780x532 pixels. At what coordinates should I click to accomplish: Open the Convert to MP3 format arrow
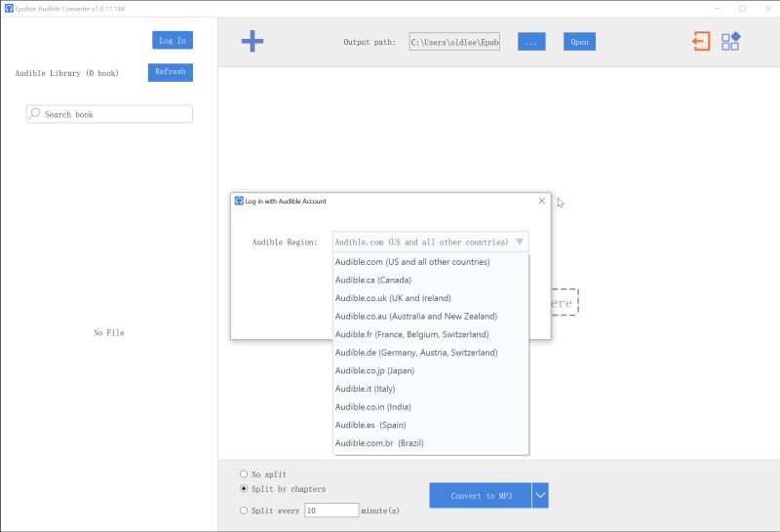(x=540, y=495)
